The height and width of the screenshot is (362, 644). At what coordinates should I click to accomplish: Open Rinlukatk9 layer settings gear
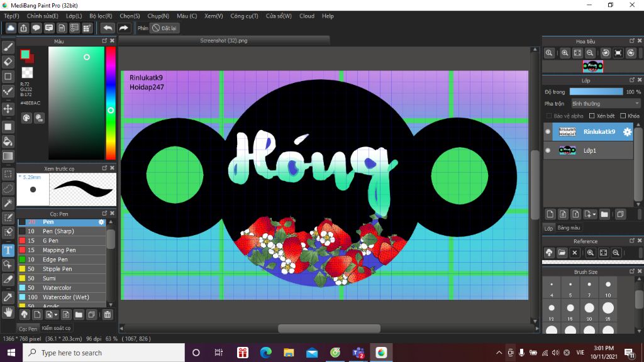(x=627, y=132)
